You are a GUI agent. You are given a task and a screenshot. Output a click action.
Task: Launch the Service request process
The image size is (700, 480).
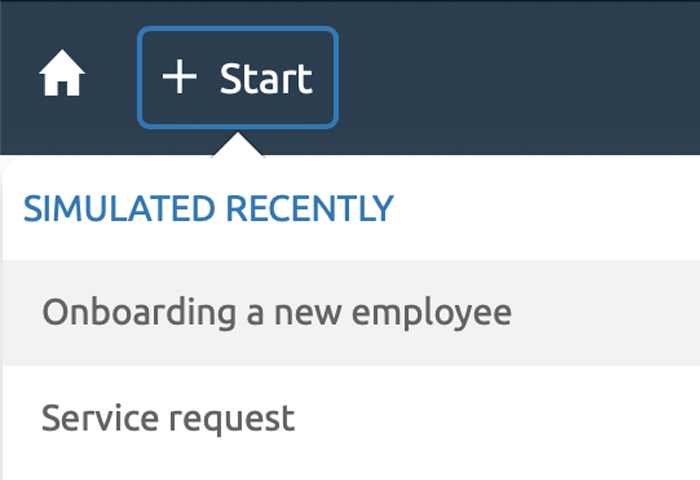[x=168, y=417]
